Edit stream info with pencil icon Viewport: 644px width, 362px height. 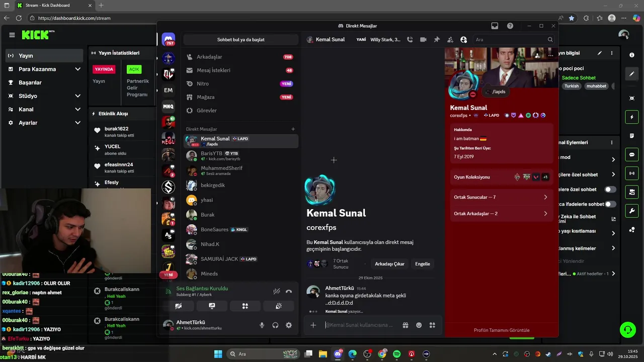click(x=599, y=53)
